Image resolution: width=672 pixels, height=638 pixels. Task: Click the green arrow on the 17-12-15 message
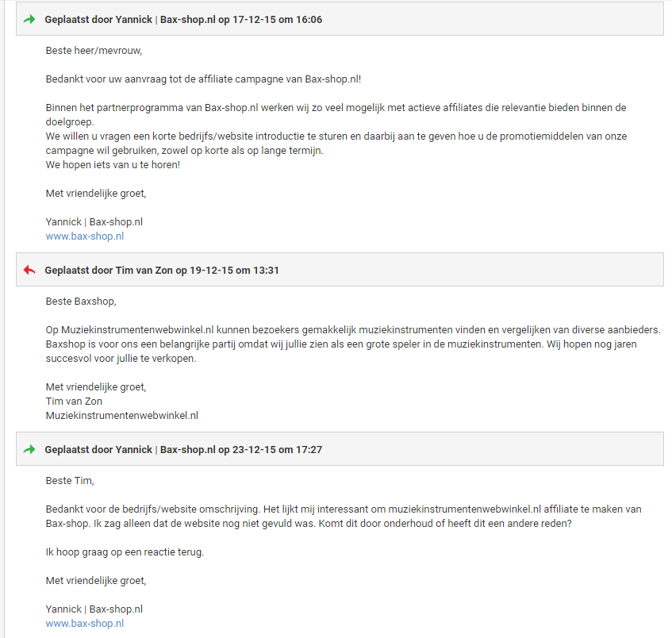pos(29,19)
